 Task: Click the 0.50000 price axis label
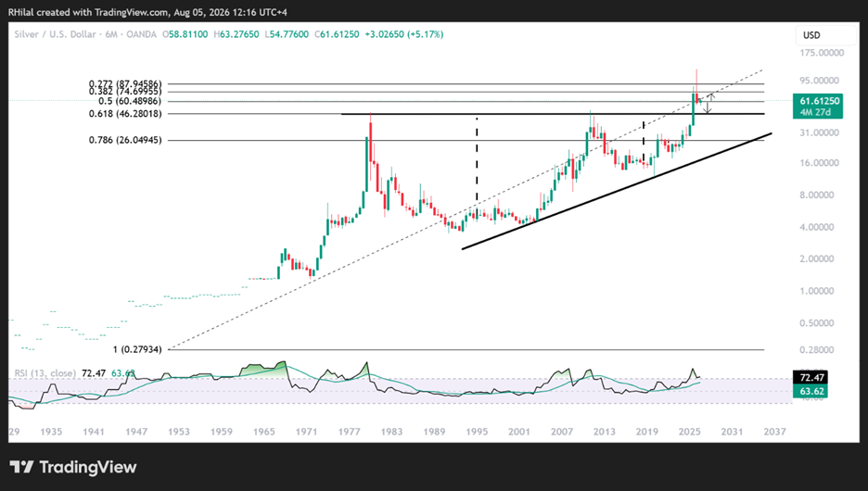click(816, 323)
